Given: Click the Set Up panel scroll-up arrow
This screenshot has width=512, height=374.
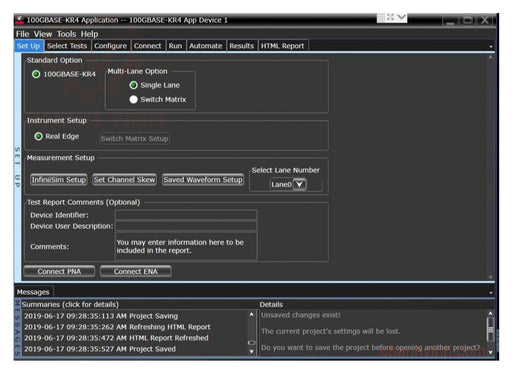Looking at the screenshot, I should tap(490, 57).
